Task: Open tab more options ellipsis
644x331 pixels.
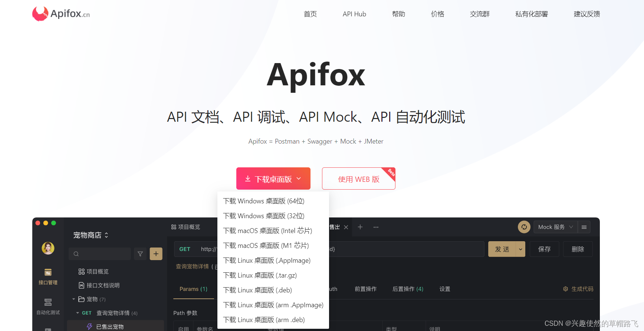Action: tap(376, 227)
